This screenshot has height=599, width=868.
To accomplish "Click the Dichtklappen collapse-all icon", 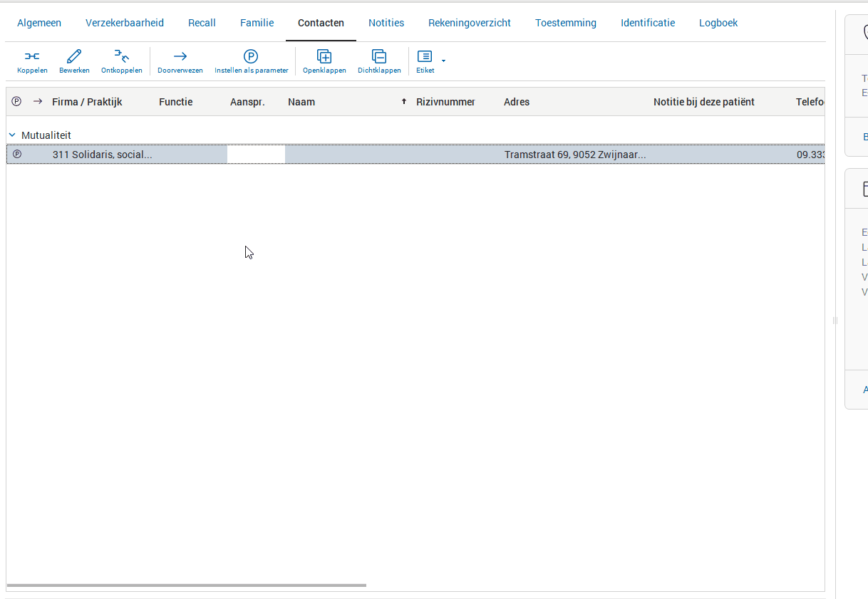I will [x=379, y=56].
